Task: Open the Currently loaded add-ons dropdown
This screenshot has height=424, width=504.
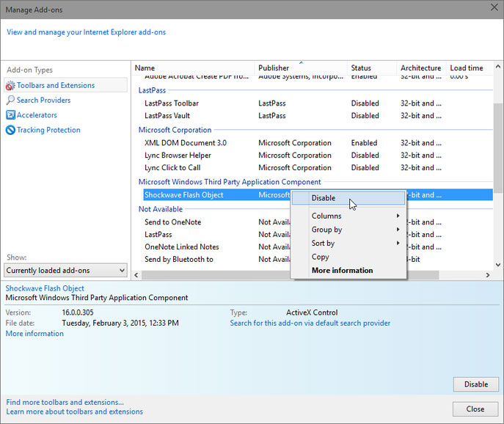Action: (65, 271)
